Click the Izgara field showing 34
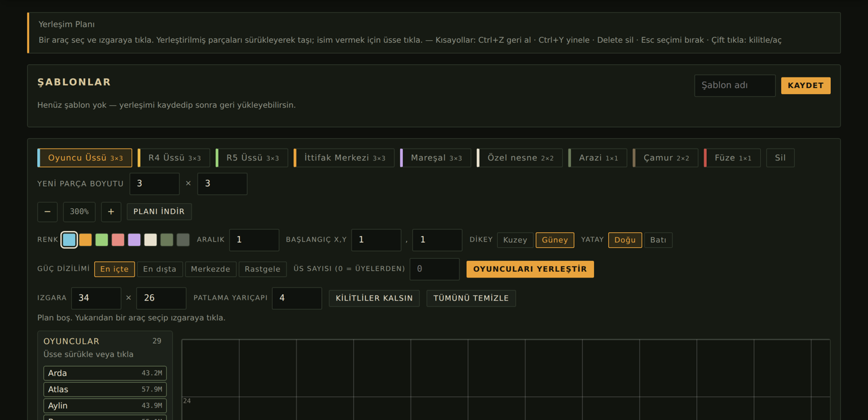This screenshot has height=420, width=868. tap(96, 298)
